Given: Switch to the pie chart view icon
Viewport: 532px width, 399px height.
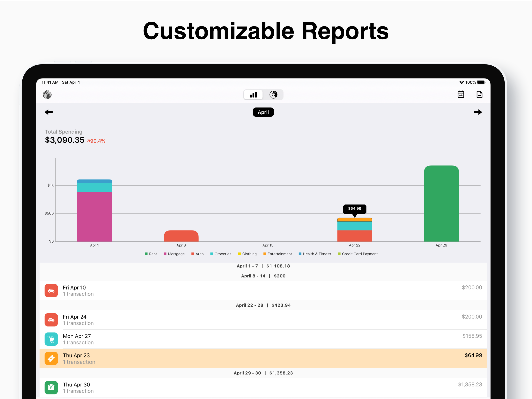Looking at the screenshot, I should (x=273, y=94).
